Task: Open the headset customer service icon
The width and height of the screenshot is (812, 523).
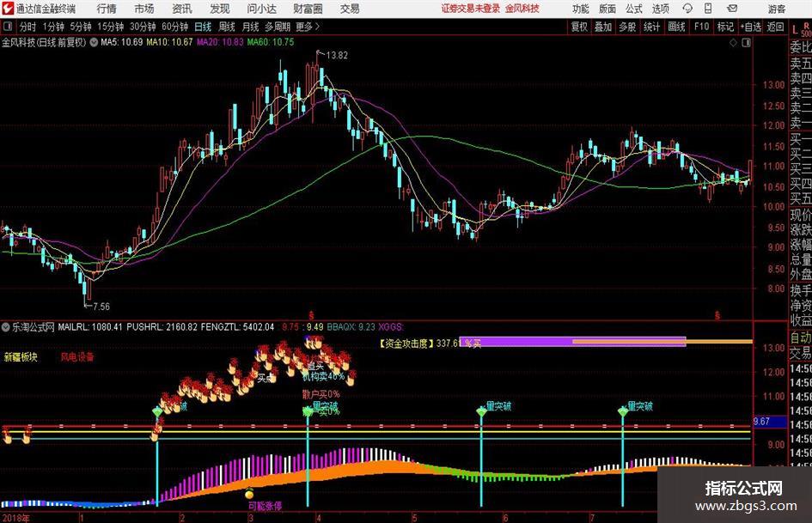Action: 687,9
